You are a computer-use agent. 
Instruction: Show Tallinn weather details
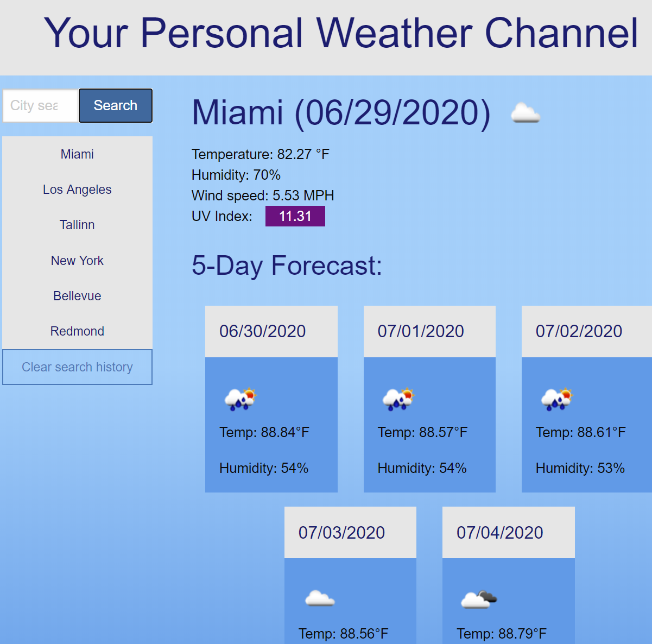coord(77,225)
